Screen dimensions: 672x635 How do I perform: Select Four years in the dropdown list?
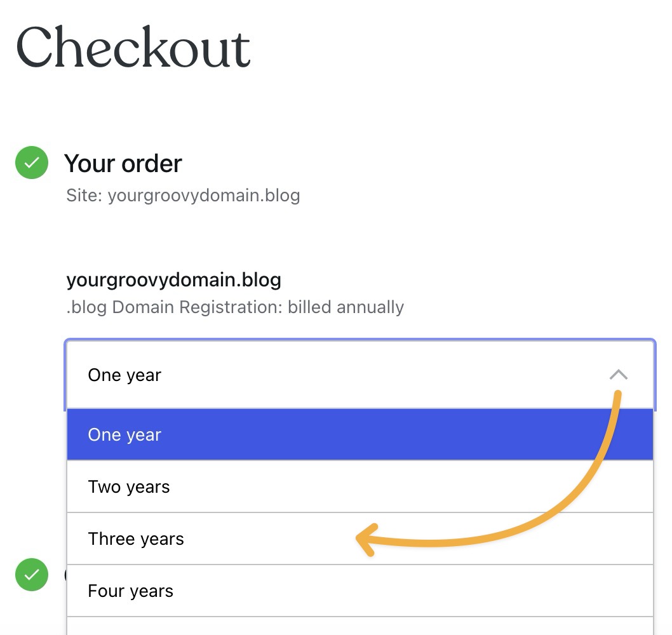pos(360,591)
